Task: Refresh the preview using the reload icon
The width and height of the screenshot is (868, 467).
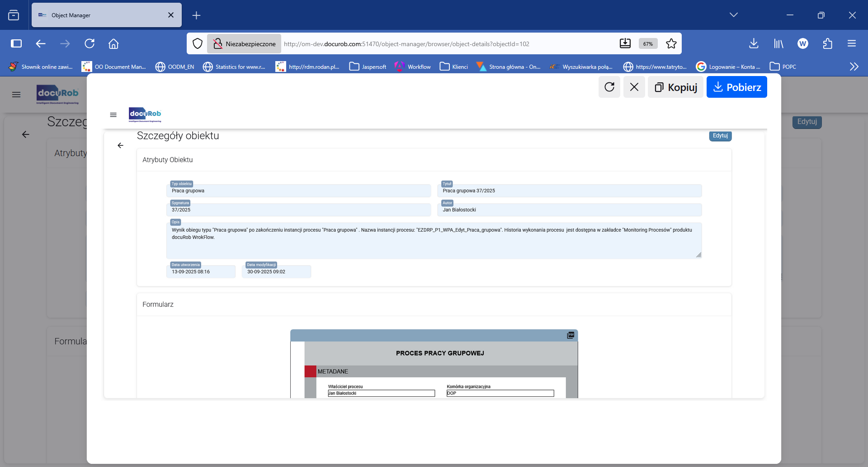Action: click(609, 87)
